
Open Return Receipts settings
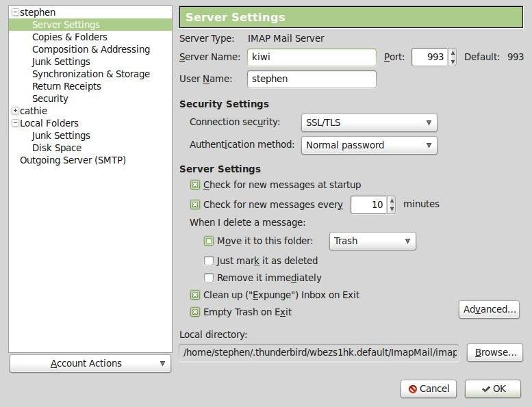tap(66, 86)
